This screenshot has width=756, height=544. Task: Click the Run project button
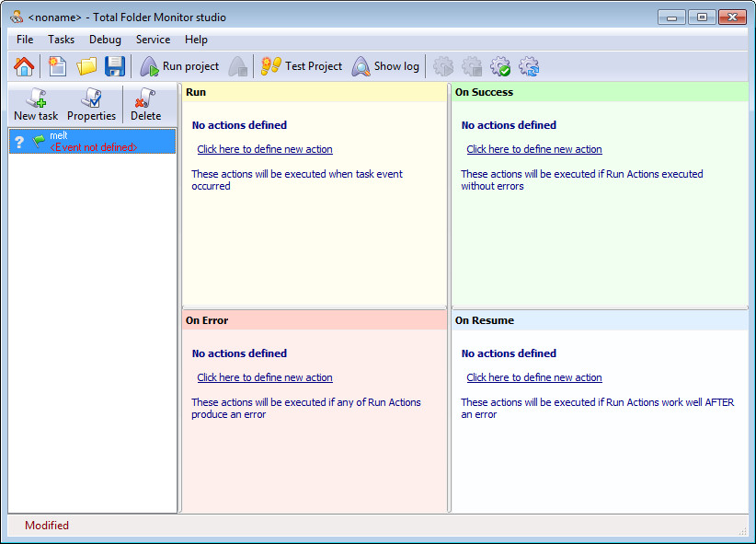[x=179, y=66]
